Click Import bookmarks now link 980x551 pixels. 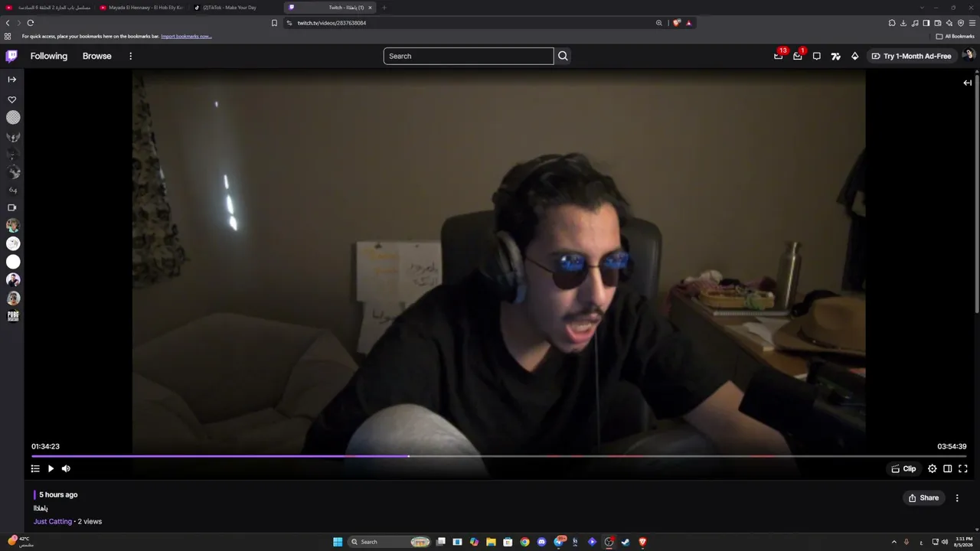(186, 36)
